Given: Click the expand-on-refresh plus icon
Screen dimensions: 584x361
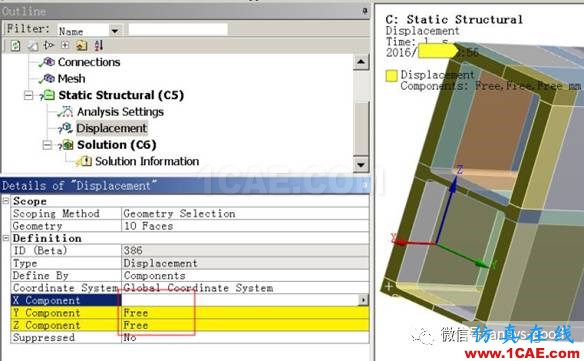Looking at the screenshot, I should (65, 45).
